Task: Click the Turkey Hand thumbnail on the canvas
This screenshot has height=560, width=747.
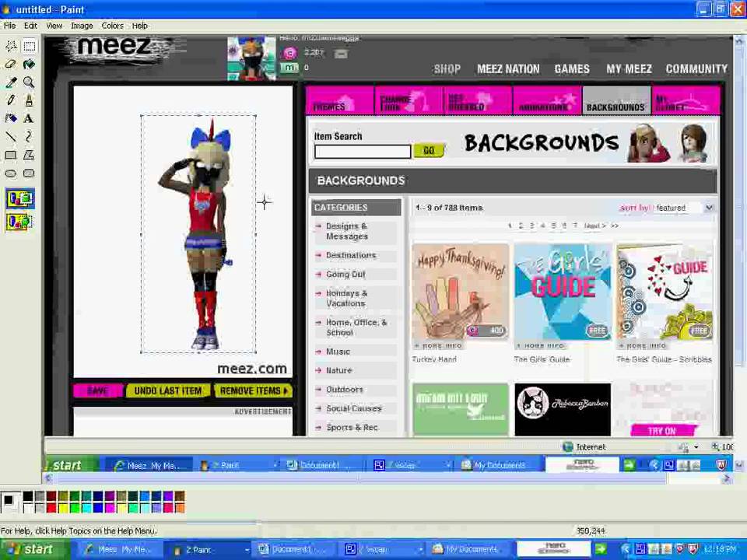Action: tap(460, 292)
